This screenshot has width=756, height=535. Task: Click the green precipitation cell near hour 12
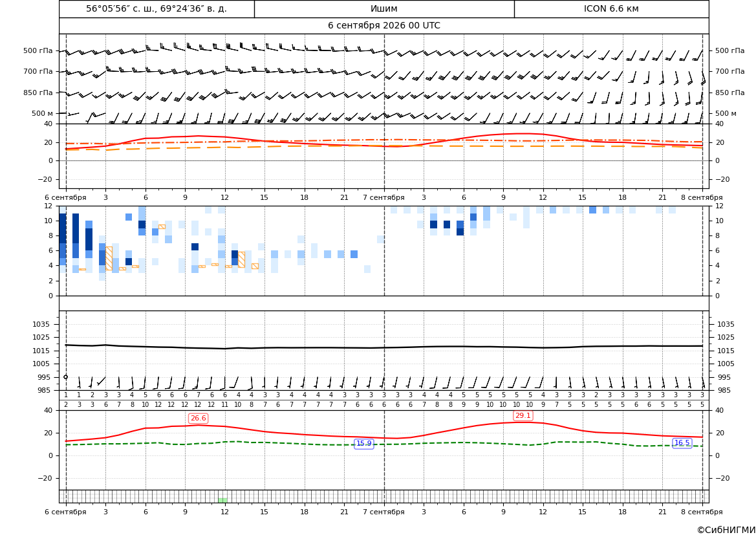click(x=222, y=500)
